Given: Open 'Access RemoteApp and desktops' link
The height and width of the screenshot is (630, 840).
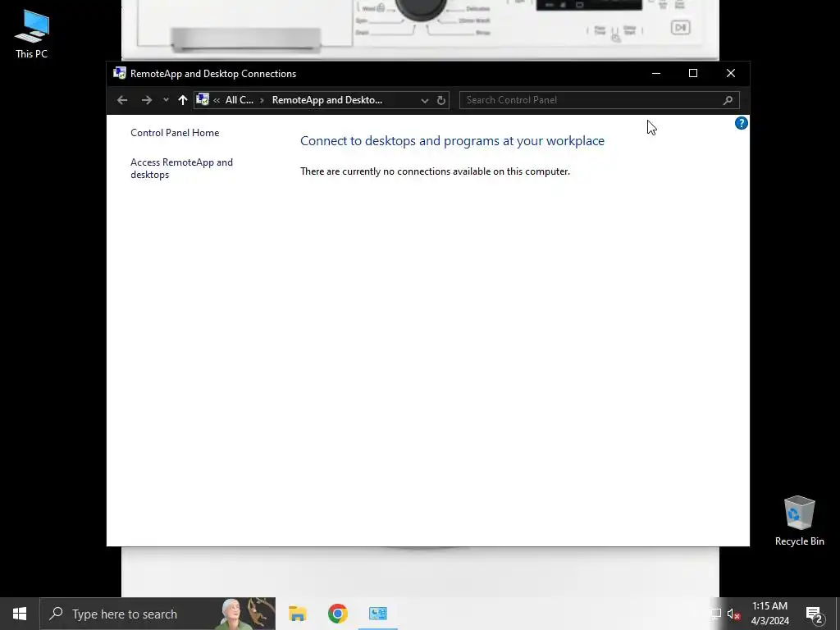Looking at the screenshot, I should click(x=181, y=168).
